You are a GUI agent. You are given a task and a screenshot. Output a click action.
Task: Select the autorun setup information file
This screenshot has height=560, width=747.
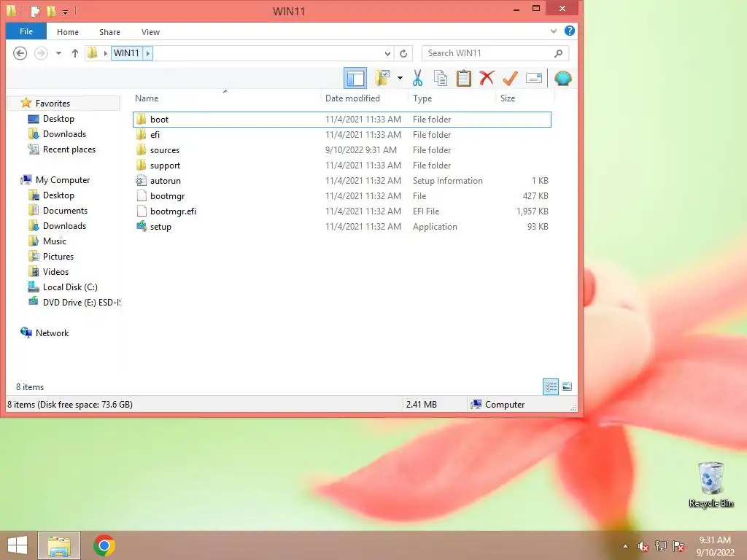(342, 181)
